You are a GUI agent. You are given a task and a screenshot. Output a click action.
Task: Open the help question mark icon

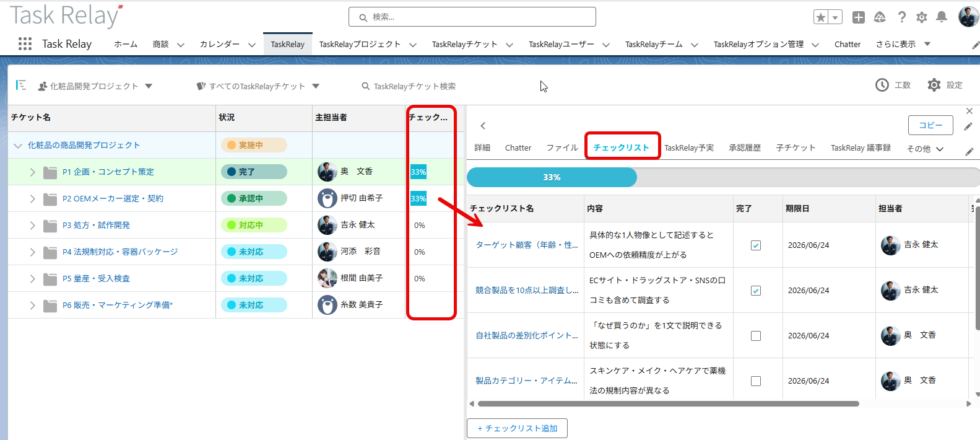coord(902,17)
